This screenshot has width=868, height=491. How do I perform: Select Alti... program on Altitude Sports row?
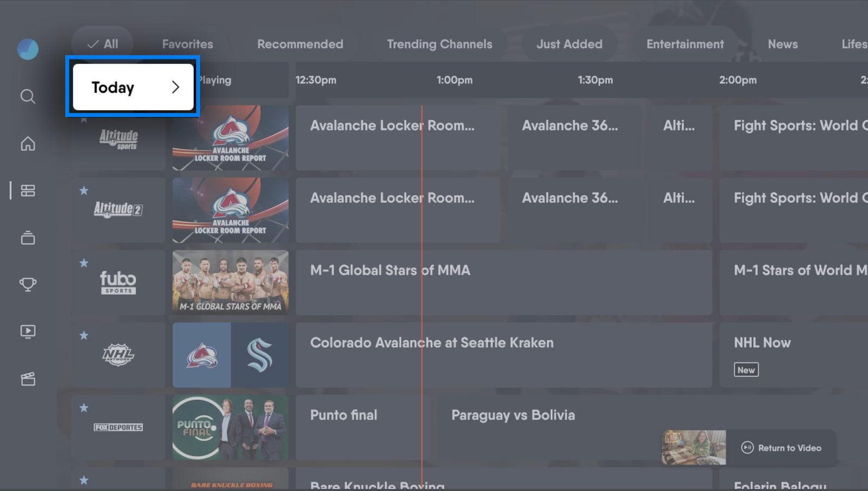(680, 138)
